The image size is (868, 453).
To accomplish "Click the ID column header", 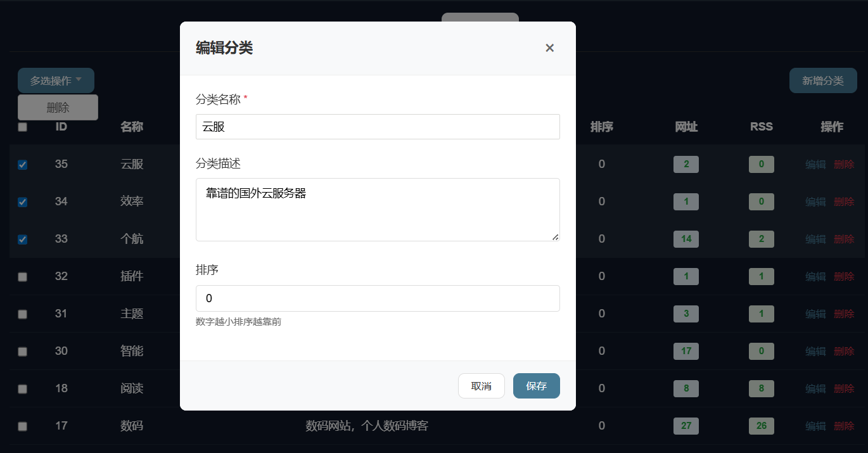I will coord(61,127).
